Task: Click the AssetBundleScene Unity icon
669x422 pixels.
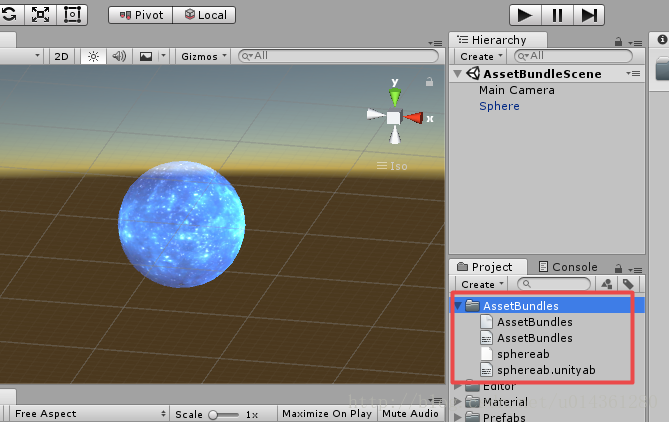Action: click(473, 73)
